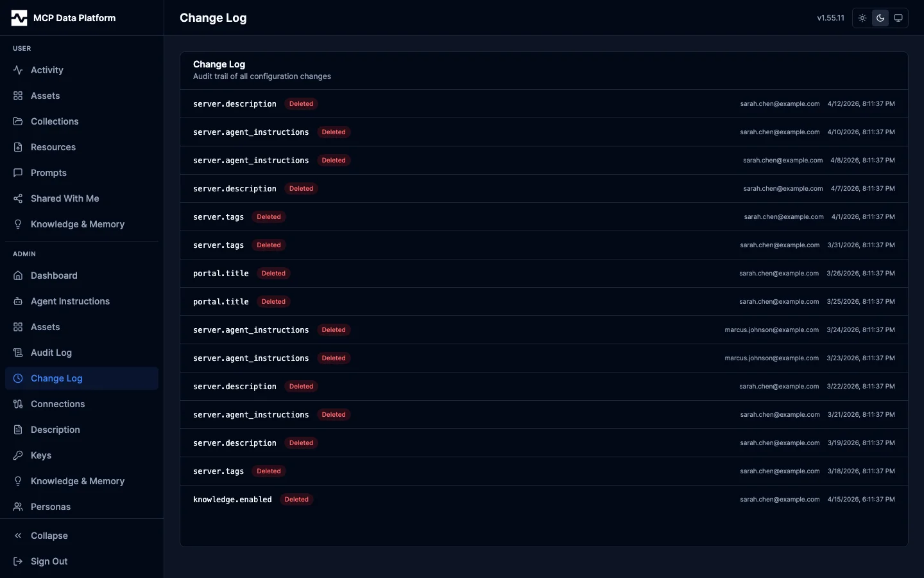This screenshot has height=578, width=924.
Task: Open Audit Log via its list icon
Action: tap(17, 353)
